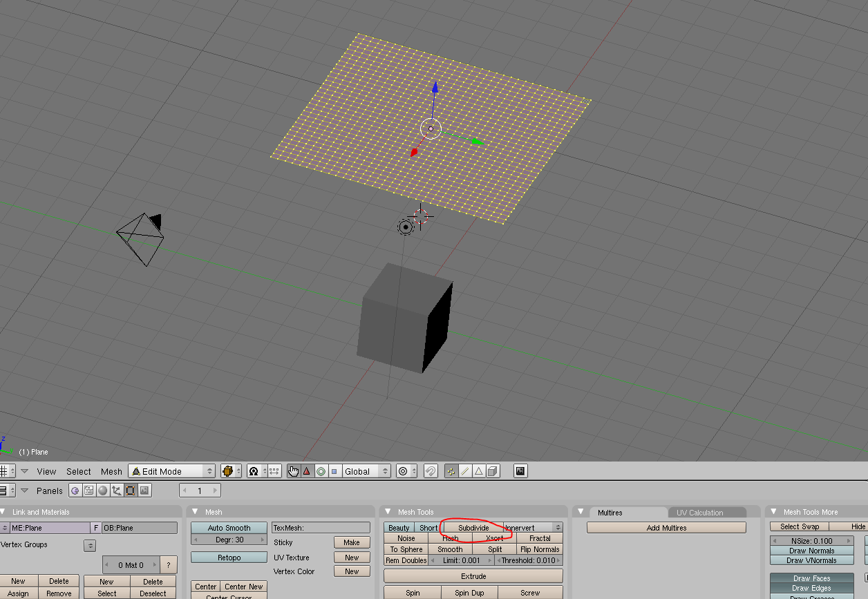This screenshot has width=868, height=599.
Task: Toggle the Short option in Mesh Tools
Action: coord(428,528)
